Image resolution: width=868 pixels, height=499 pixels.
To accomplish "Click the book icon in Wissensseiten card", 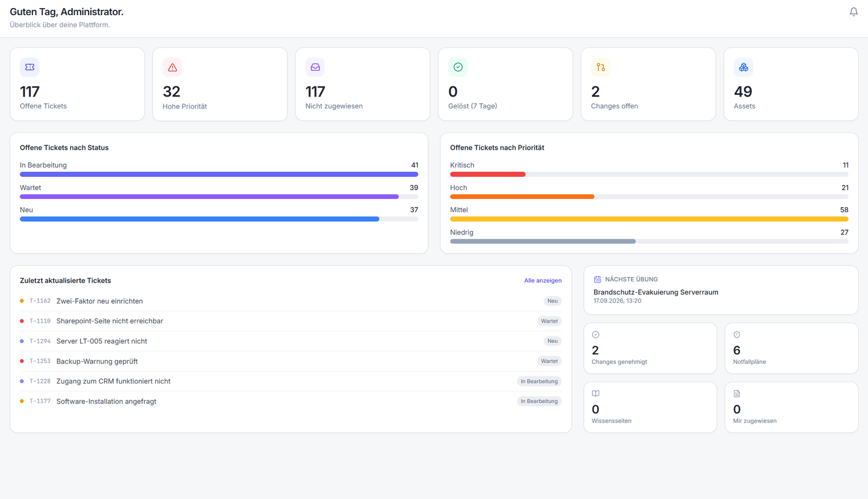I will tap(596, 394).
